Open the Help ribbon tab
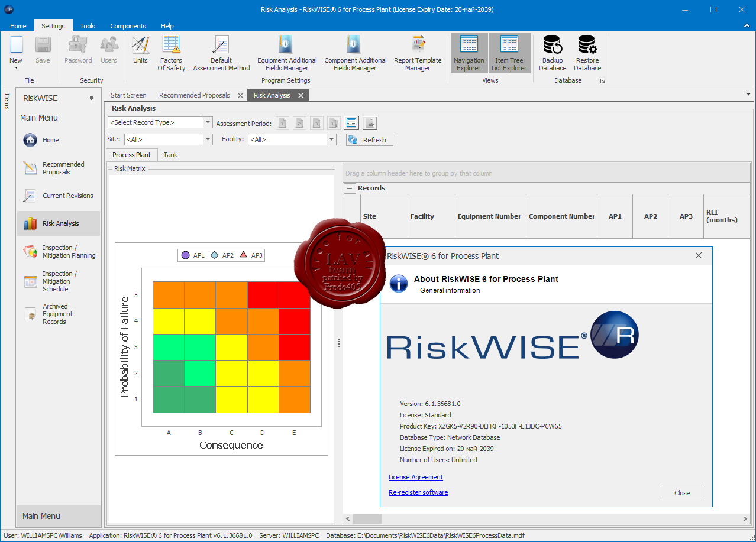 [x=167, y=26]
